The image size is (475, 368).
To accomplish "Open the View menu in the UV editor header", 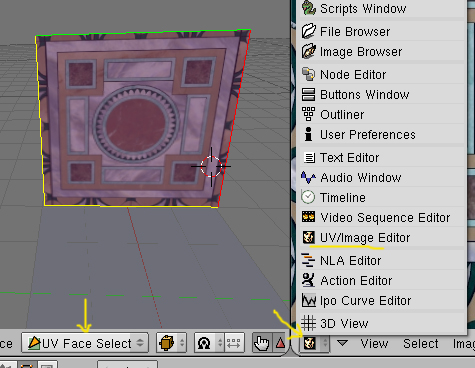I will tap(374, 343).
